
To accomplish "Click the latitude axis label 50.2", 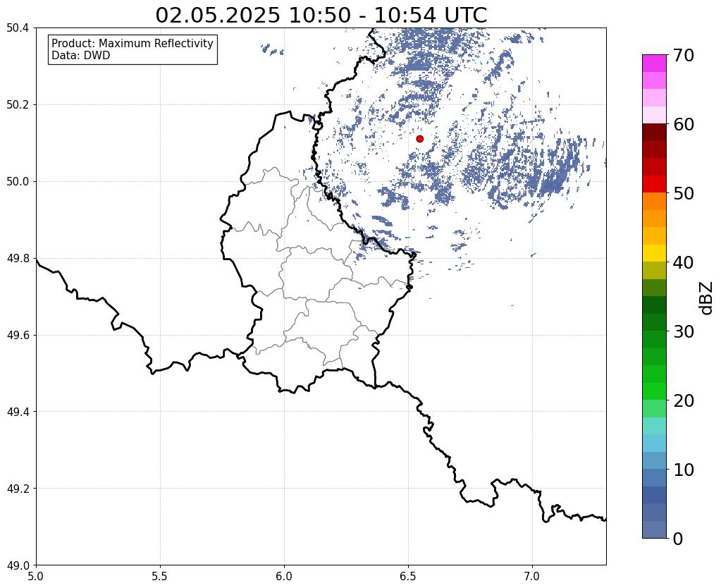I will click(18, 105).
